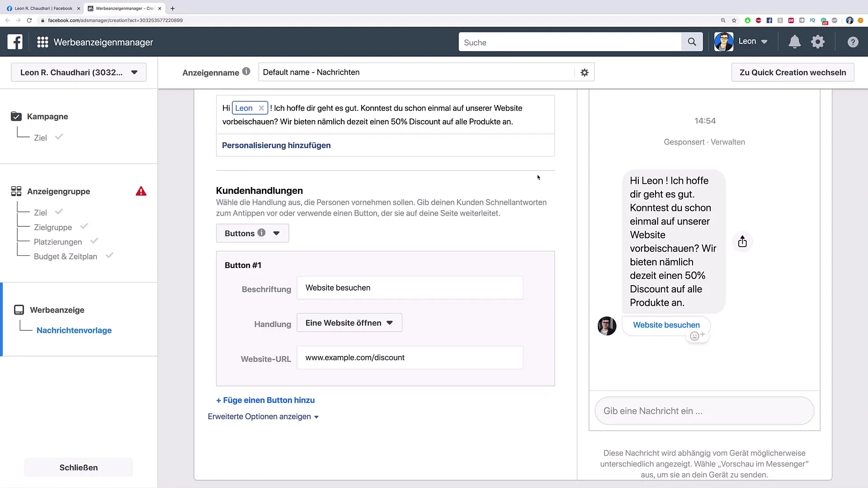Click the Werbeanzeige icon in sidebar
The height and width of the screenshot is (488, 868).
(19, 310)
